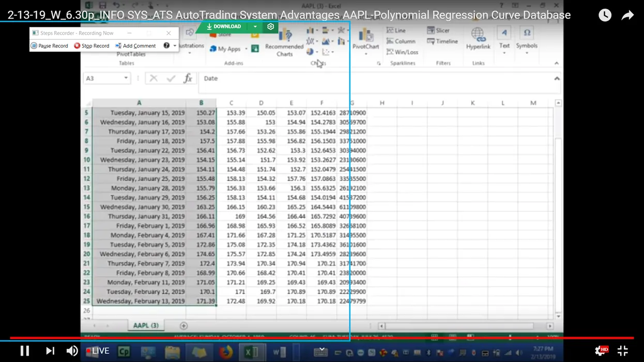The image size is (644, 362).
Task: Click the Share arrow icon
Action: [627, 15]
